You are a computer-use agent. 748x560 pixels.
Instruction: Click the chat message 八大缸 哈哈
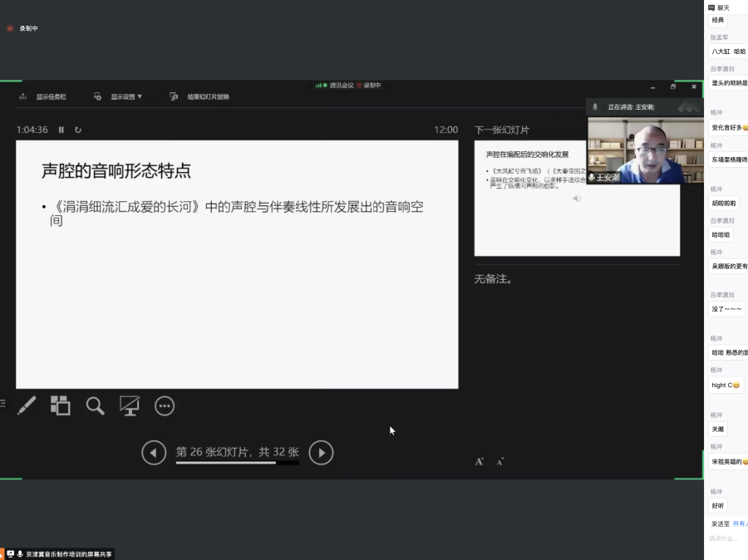(728, 52)
